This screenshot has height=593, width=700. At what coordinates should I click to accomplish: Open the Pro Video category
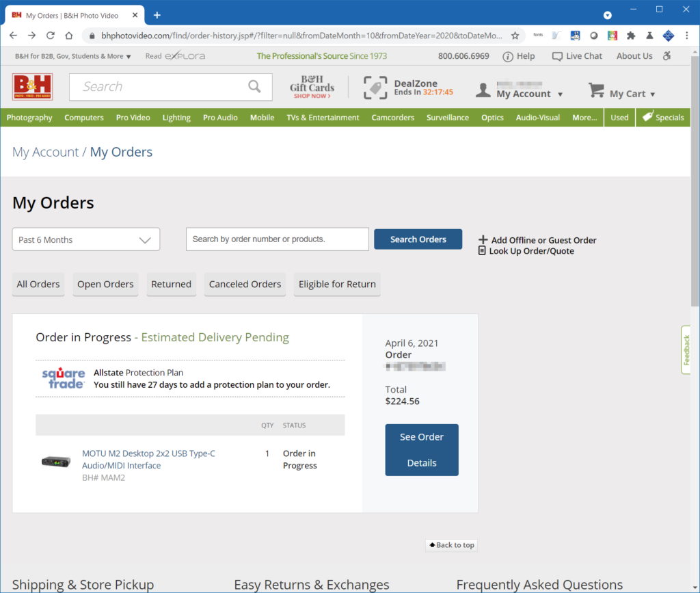pos(133,118)
